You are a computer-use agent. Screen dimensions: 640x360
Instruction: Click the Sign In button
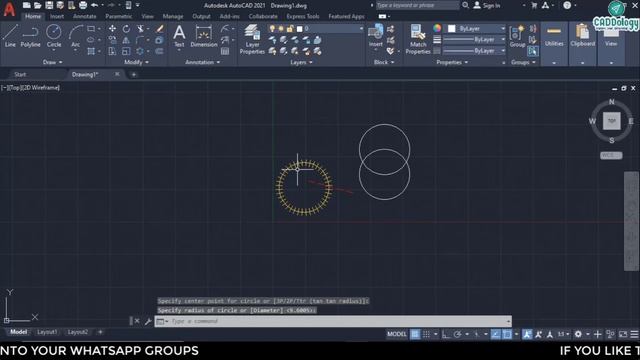pyautogui.click(x=487, y=5)
